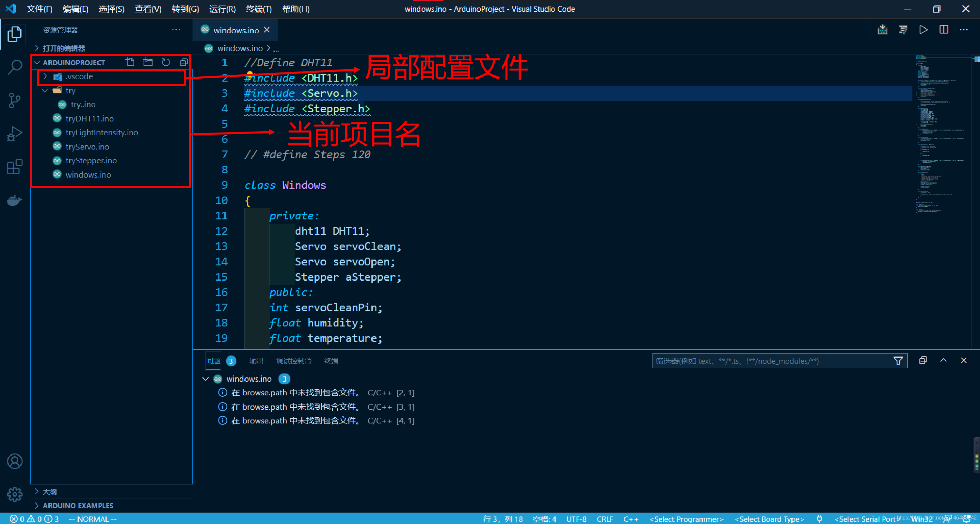Click the Arduino Upload icon in editor toolbar
The width and height of the screenshot is (980, 524).
[883, 30]
